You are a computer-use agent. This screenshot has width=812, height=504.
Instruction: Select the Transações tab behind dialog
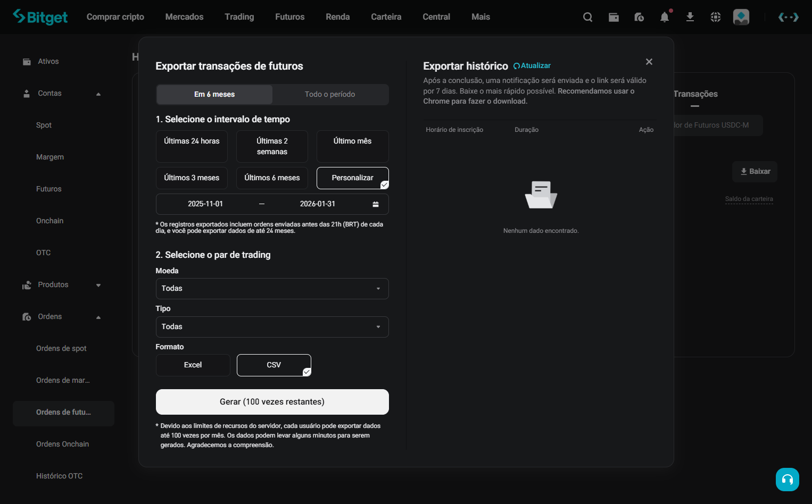point(695,94)
